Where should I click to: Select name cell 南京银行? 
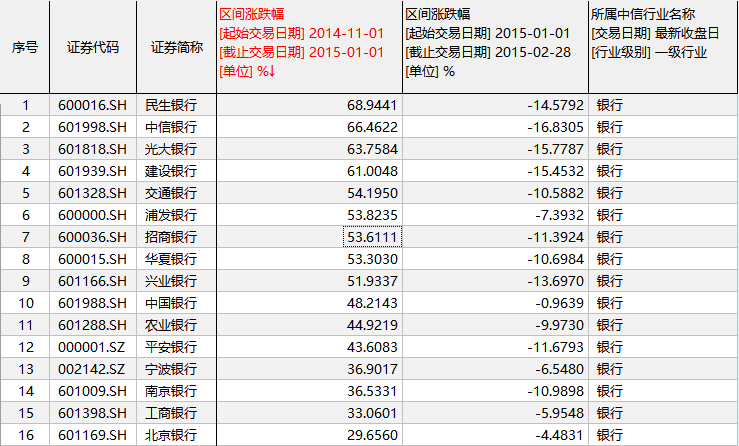(x=177, y=391)
